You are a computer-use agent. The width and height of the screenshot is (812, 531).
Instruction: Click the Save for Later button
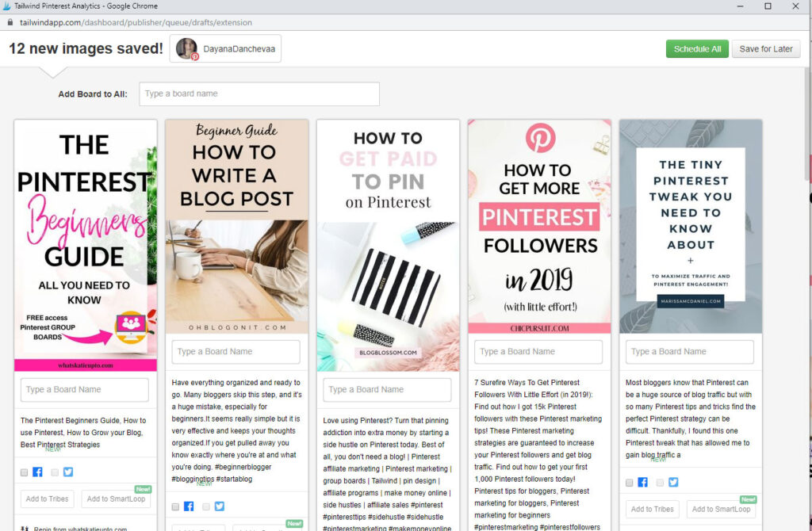pyautogui.click(x=766, y=48)
